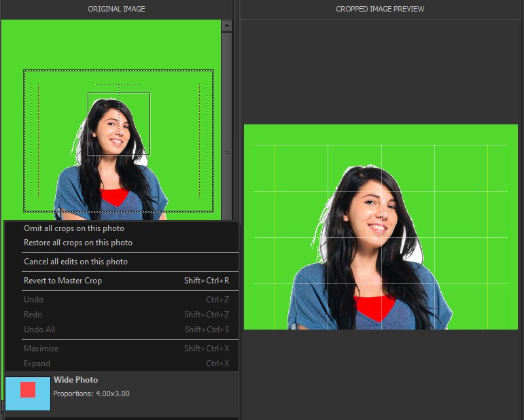Click the Redo menu entry

(x=33, y=315)
